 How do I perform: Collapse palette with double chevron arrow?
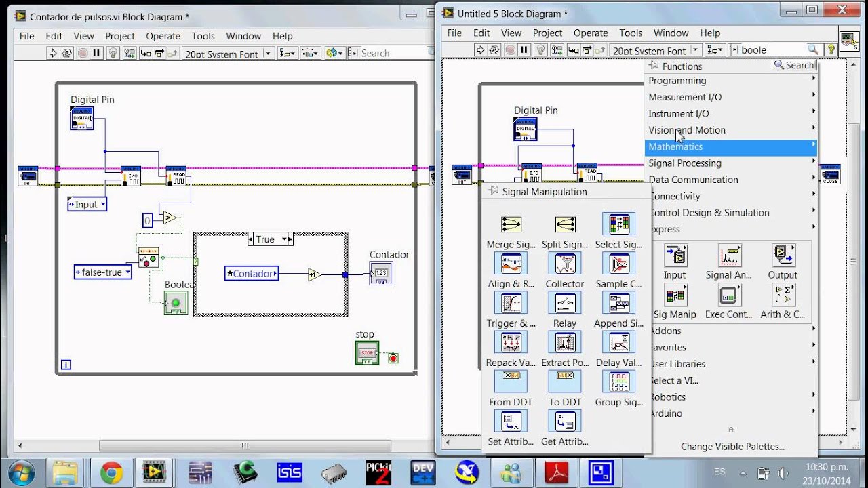[731, 429]
